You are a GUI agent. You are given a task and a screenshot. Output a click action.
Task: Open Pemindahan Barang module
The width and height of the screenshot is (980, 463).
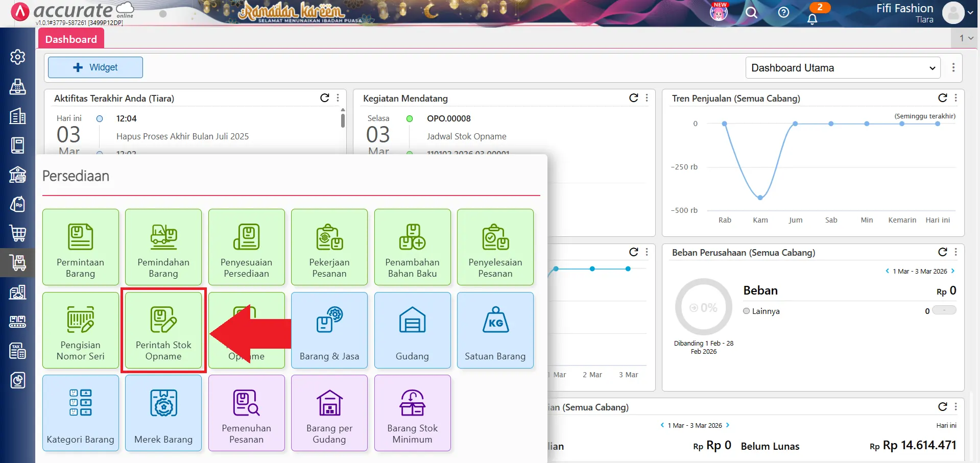[163, 247]
